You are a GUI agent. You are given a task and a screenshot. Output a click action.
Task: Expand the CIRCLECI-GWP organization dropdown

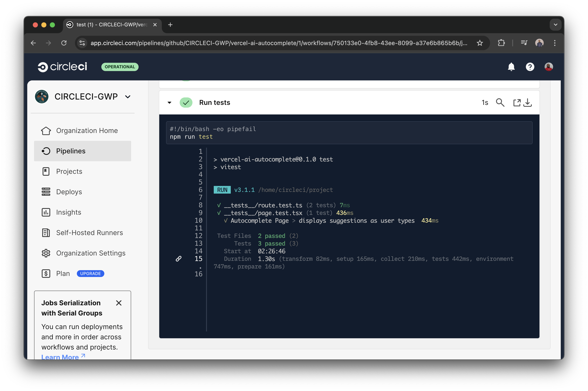(x=128, y=97)
